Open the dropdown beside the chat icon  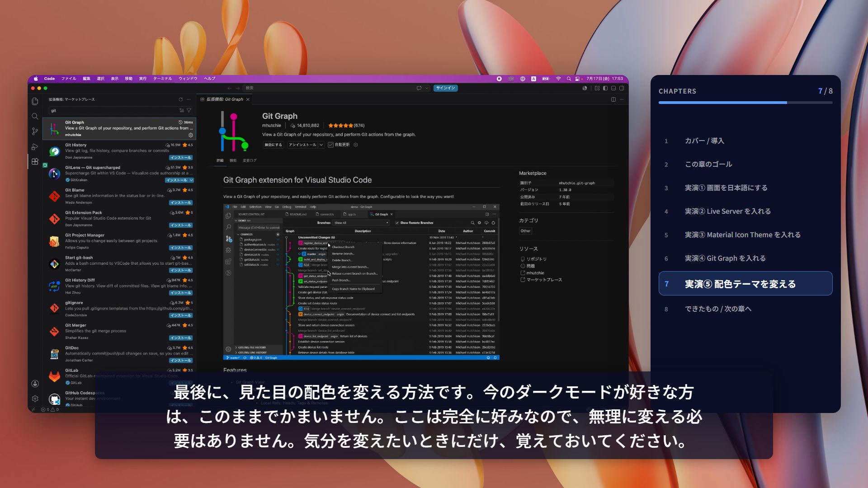[x=427, y=88]
